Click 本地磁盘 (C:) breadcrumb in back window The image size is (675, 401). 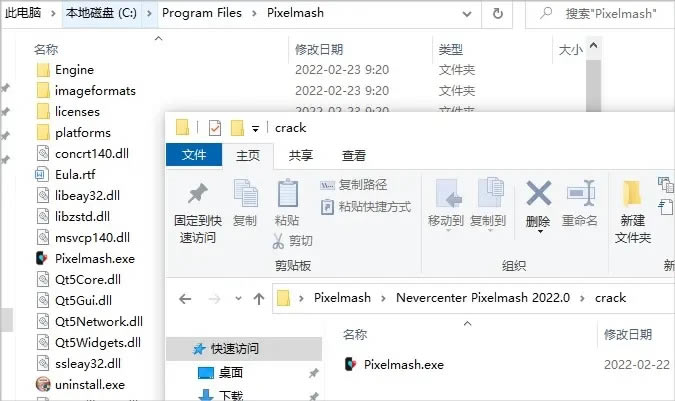[x=101, y=13]
